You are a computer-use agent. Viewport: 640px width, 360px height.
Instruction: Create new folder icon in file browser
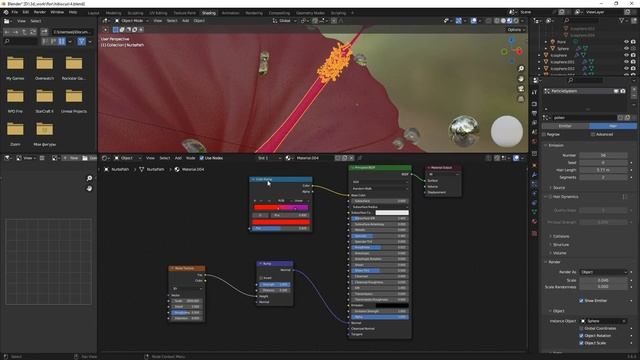tap(44, 31)
